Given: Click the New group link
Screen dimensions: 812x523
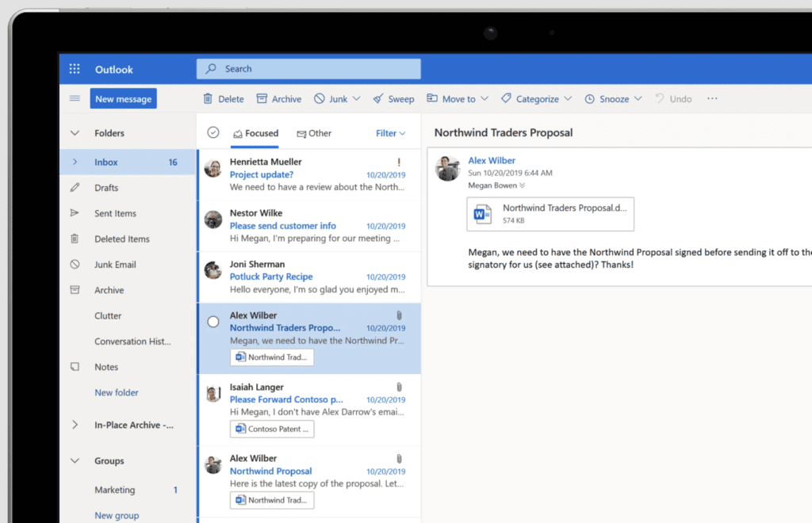Looking at the screenshot, I should click(x=117, y=515).
